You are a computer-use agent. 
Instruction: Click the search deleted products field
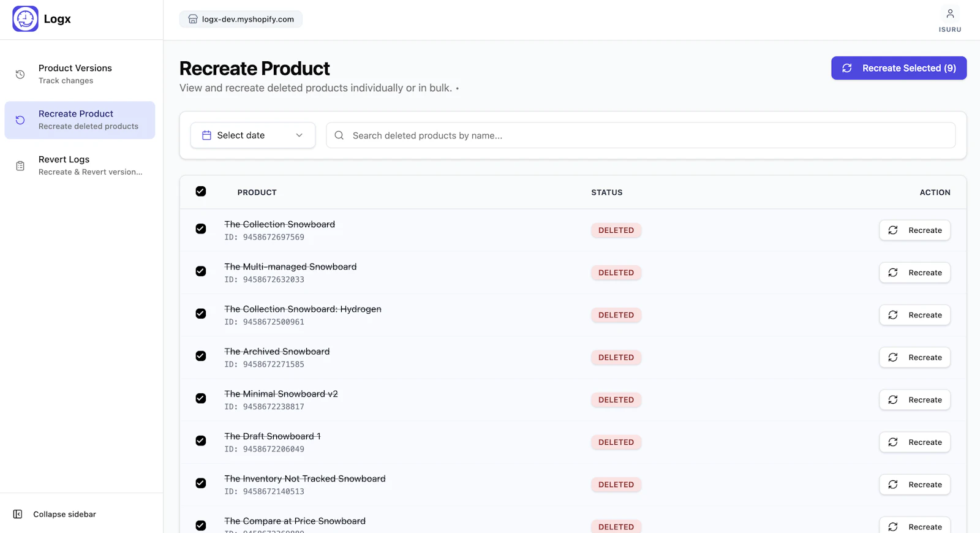pyautogui.click(x=641, y=135)
